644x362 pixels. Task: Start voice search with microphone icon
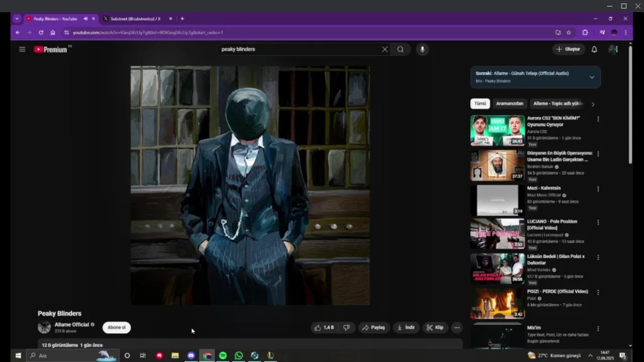(422, 49)
